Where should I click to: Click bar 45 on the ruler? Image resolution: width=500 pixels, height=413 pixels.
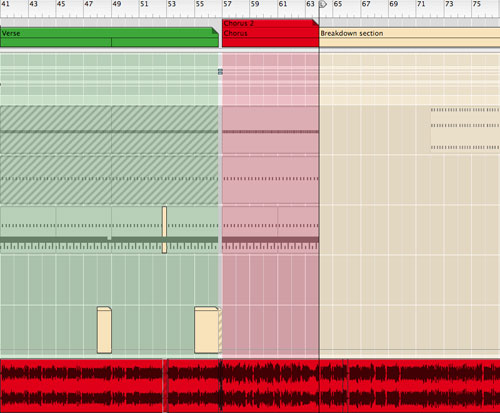tap(61, 4)
